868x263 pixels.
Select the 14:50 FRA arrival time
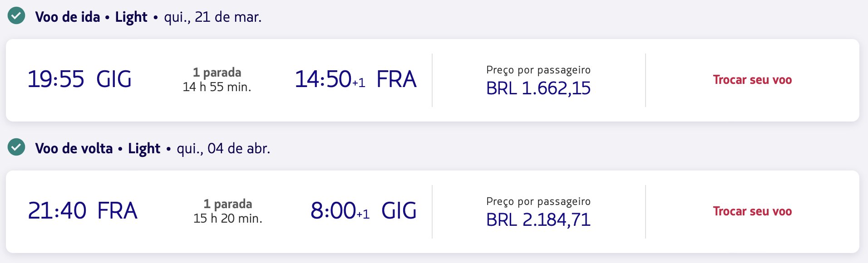(x=355, y=79)
